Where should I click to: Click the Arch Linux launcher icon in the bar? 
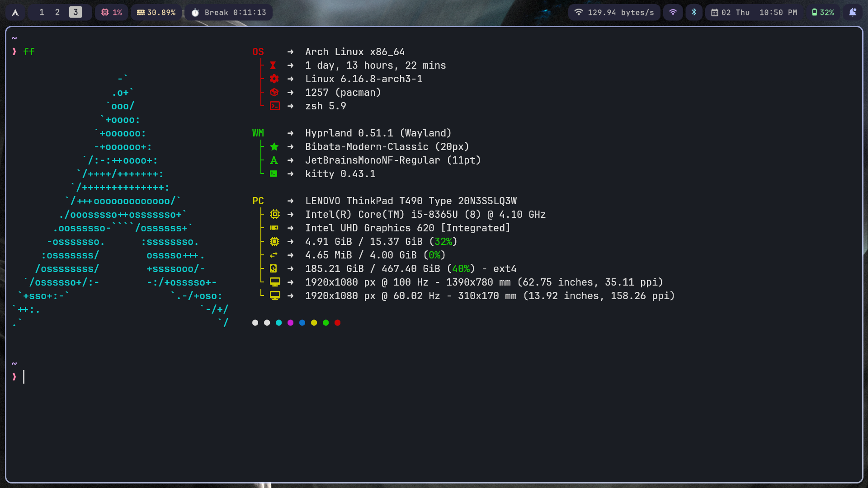click(15, 12)
